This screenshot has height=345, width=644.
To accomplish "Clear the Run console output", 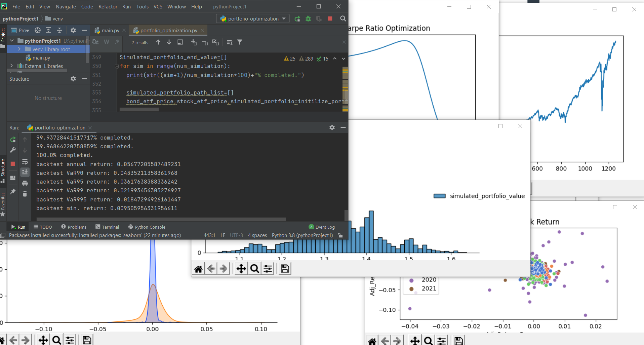I will 25,194.
